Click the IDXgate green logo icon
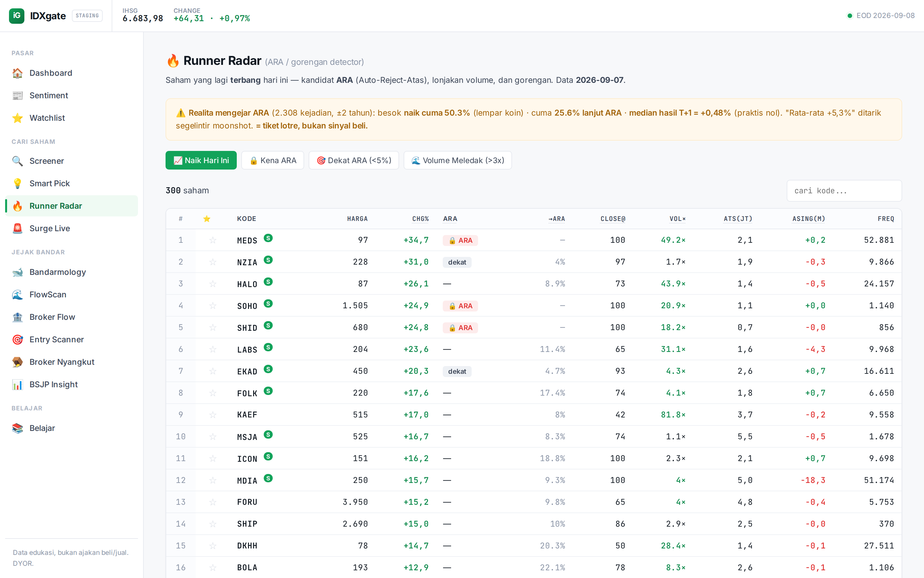 click(x=16, y=16)
